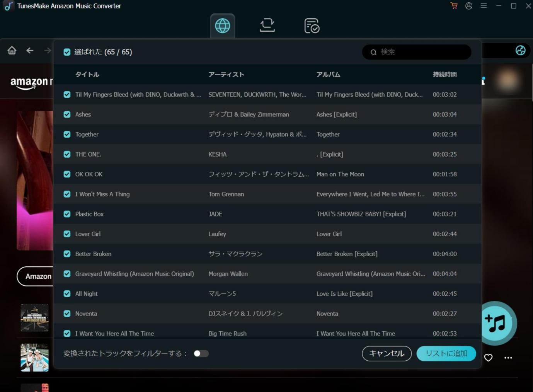
Task: Click album Man on The Moon
Action: coord(340,174)
